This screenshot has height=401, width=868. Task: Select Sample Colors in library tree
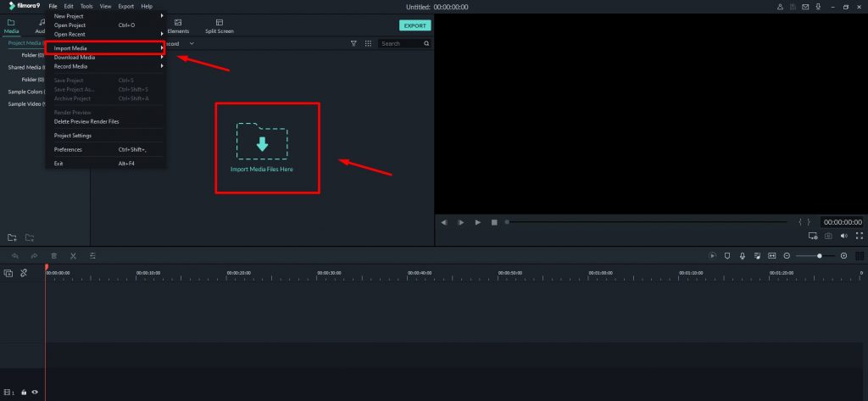pos(26,92)
